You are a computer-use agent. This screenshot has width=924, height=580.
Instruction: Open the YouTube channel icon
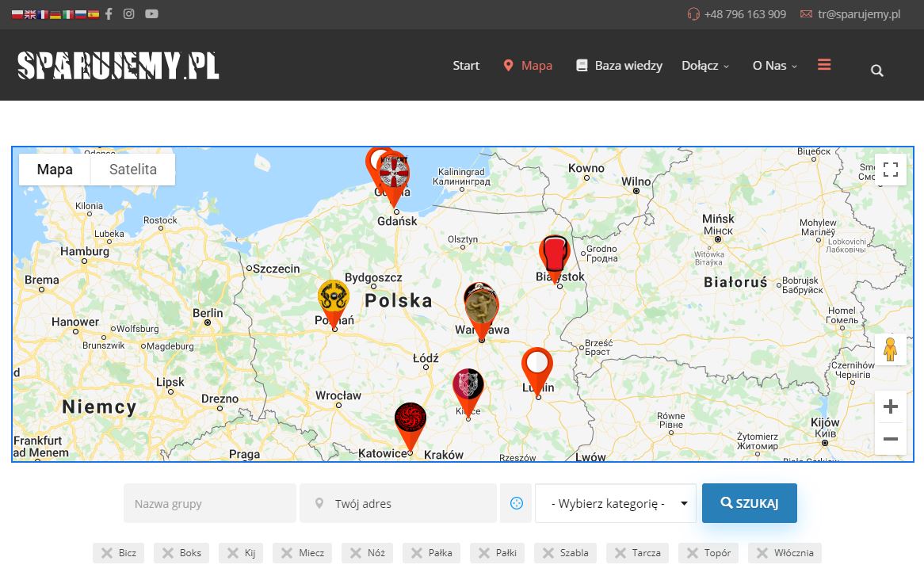coord(151,13)
